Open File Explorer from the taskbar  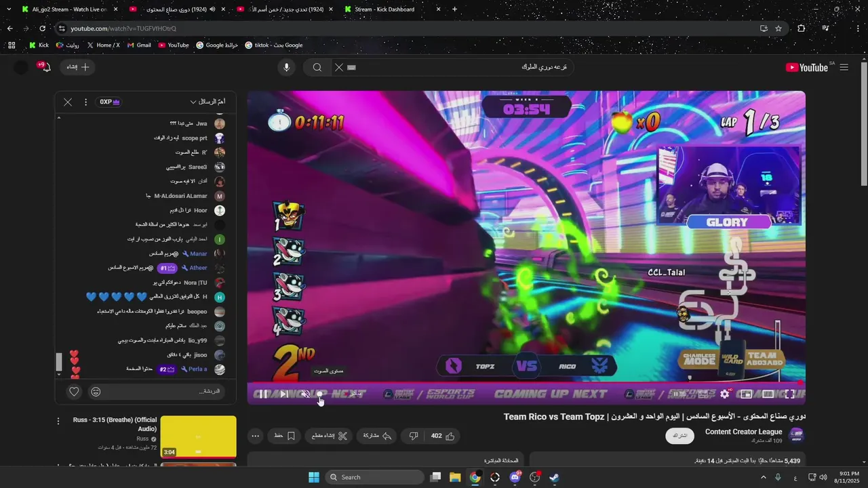[455, 477]
